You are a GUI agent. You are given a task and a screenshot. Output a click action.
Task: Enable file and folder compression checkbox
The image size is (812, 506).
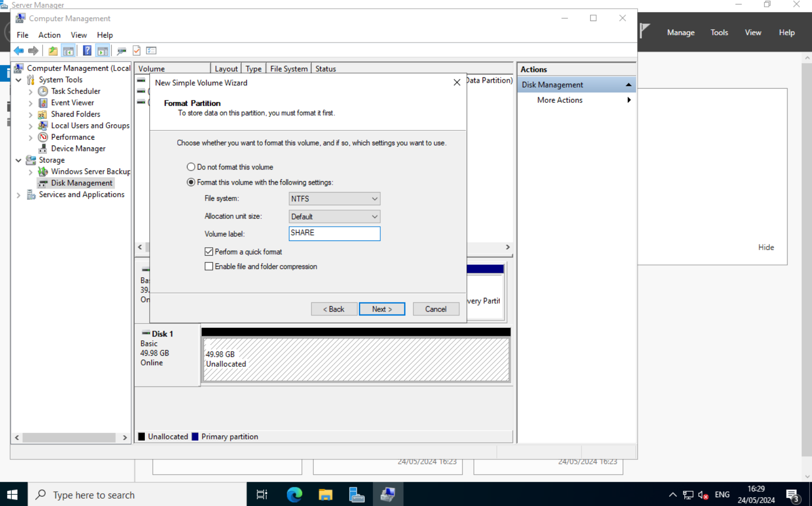coord(209,266)
